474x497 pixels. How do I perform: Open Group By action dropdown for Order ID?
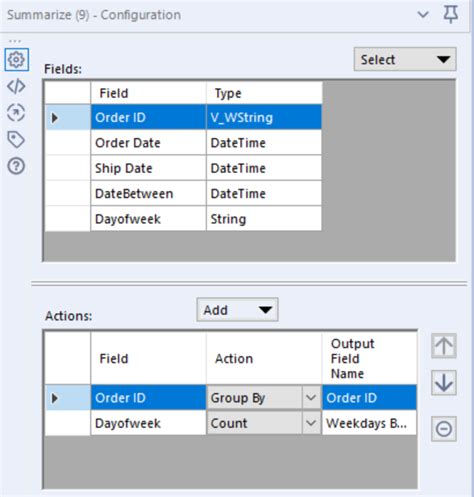click(311, 397)
